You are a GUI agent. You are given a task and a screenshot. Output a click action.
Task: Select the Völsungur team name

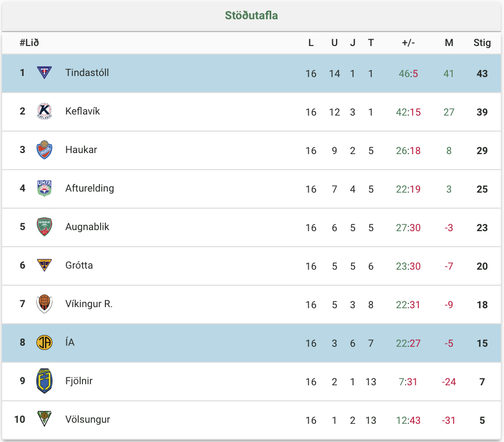tap(88, 420)
